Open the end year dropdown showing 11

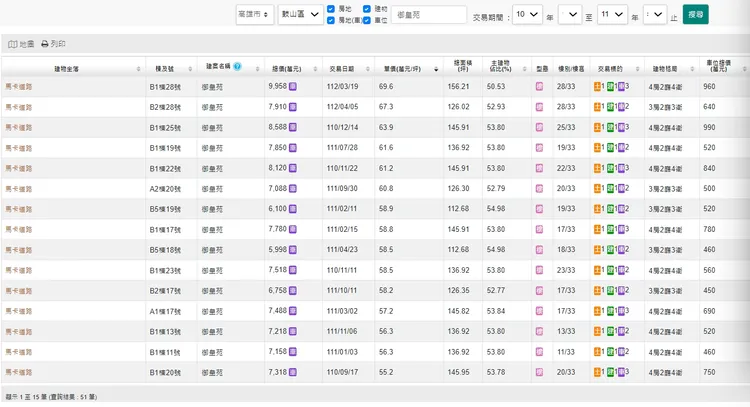[x=612, y=15]
